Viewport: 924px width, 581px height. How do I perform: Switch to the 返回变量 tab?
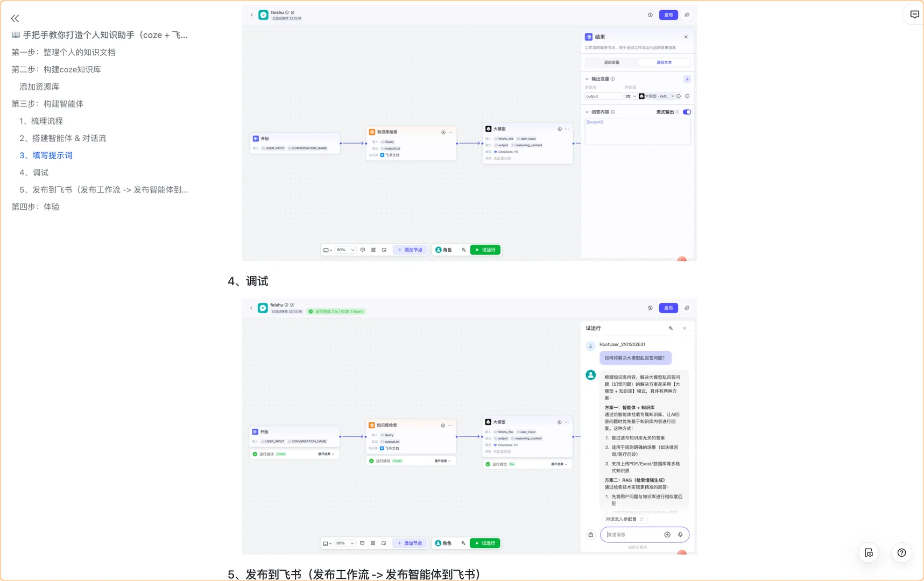612,62
